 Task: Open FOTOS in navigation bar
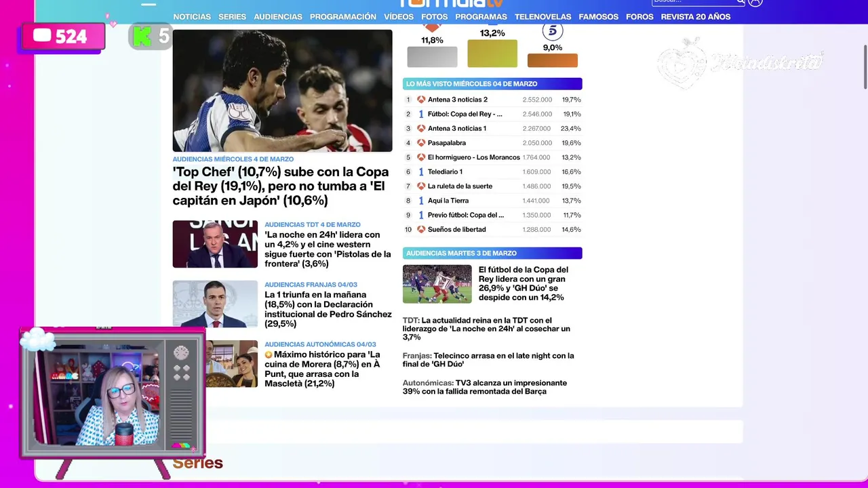435,16
